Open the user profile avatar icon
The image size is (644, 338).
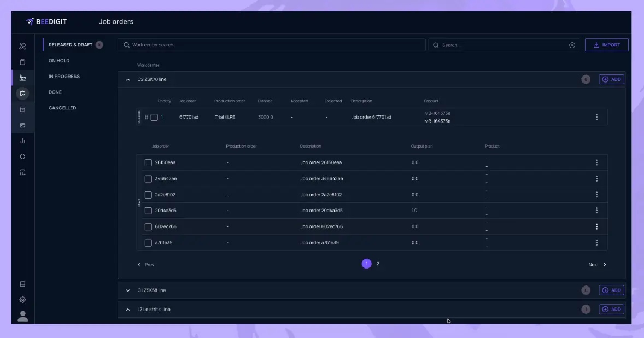[22, 316]
